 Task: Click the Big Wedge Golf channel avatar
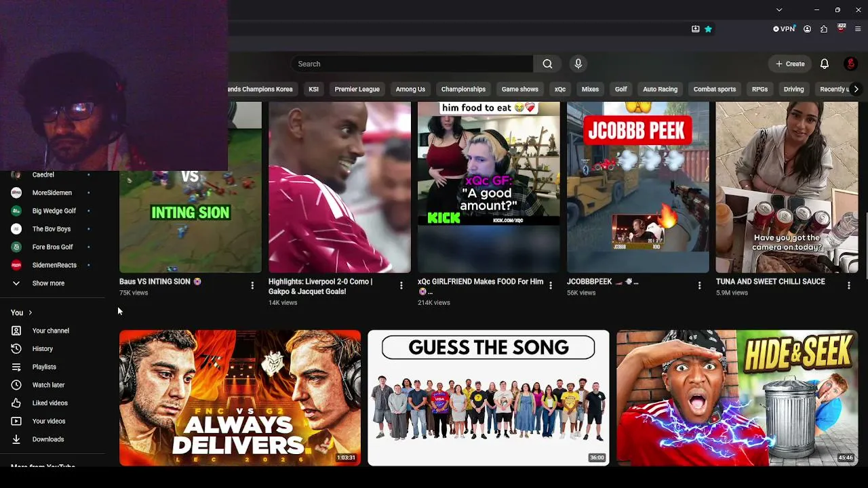click(16, 211)
